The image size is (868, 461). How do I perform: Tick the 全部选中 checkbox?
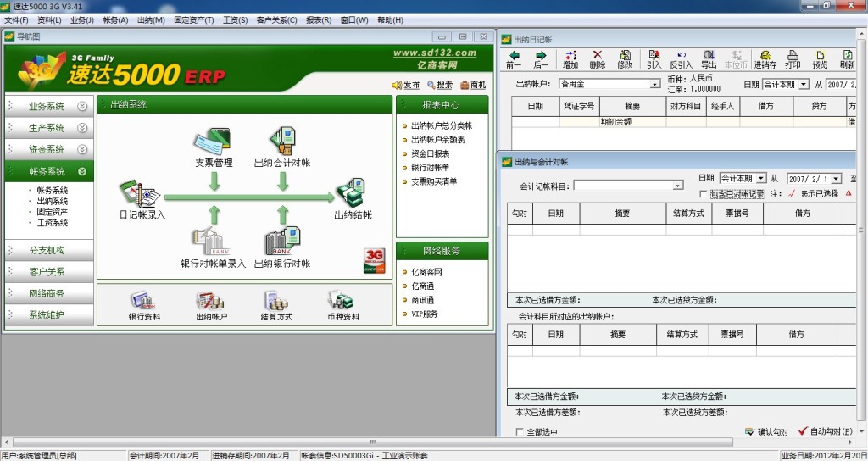[520, 431]
